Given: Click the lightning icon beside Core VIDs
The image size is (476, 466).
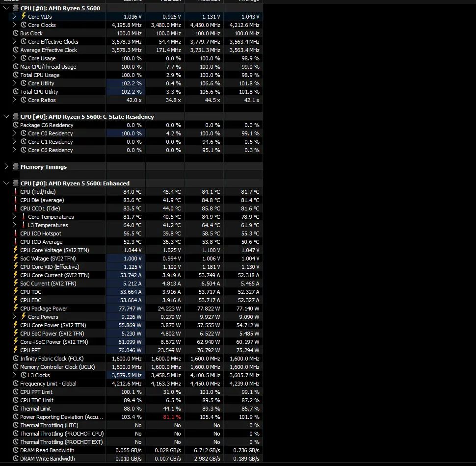Looking at the screenshot, I should (24, 16).
